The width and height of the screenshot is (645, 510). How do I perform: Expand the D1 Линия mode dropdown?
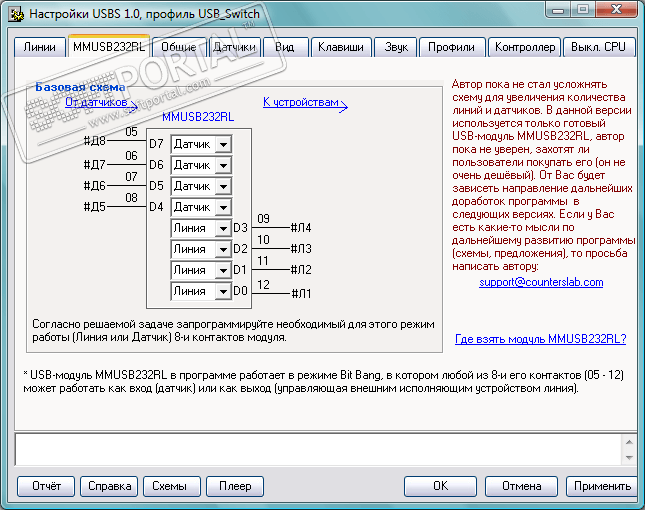click(223, 270)
